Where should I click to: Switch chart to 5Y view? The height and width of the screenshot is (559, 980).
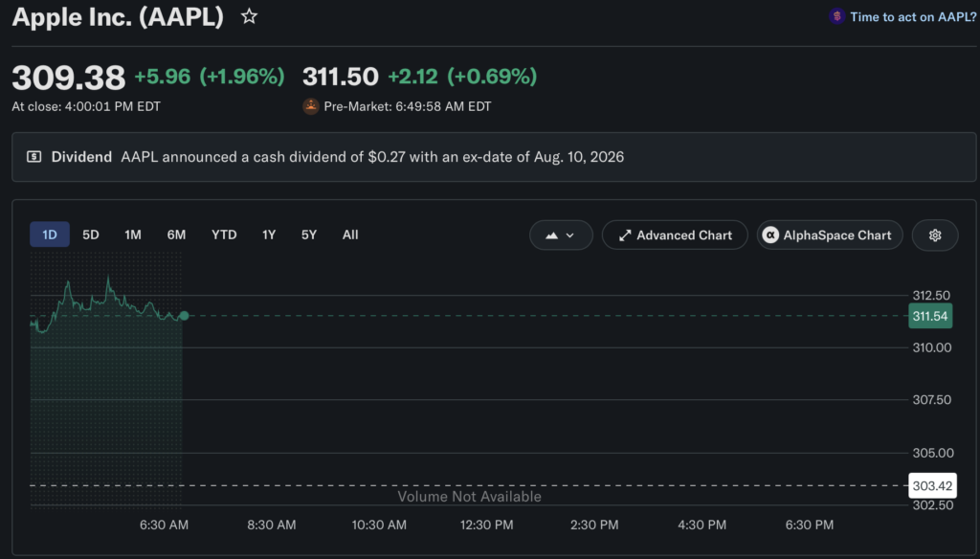[309, 235]
